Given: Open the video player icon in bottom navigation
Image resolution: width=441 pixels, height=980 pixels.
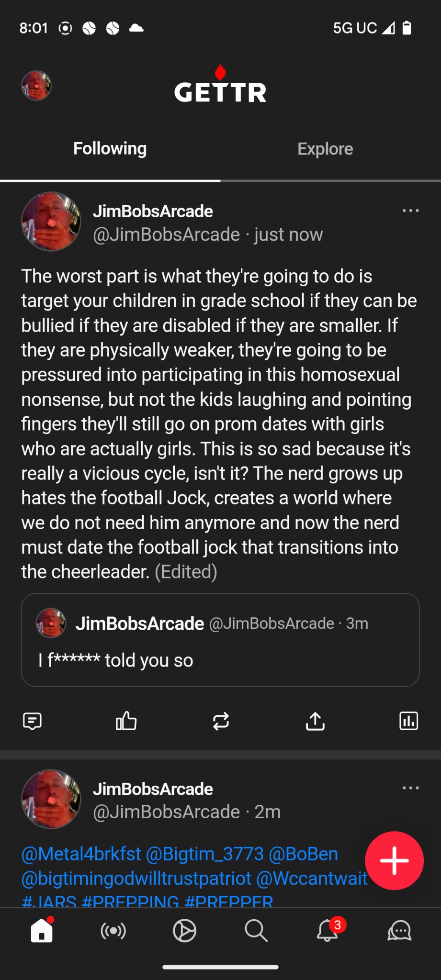Looking at the screenshot, I should pos(184,930).
